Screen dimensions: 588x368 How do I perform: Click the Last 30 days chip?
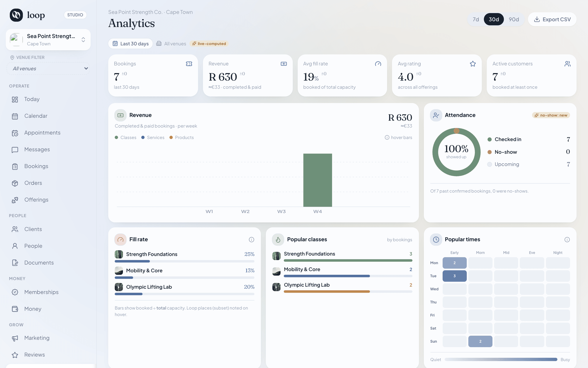(131, 44)
